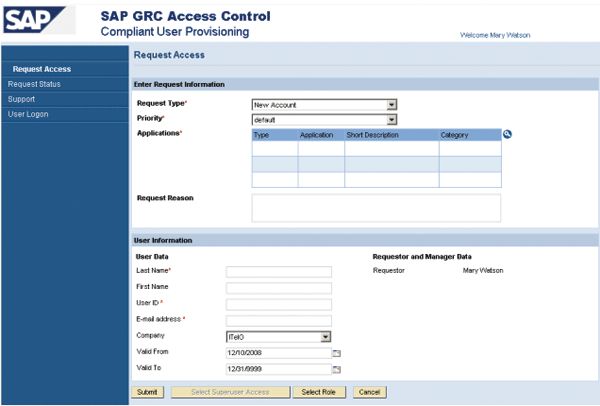Click the Select Role button

(319, 392)
